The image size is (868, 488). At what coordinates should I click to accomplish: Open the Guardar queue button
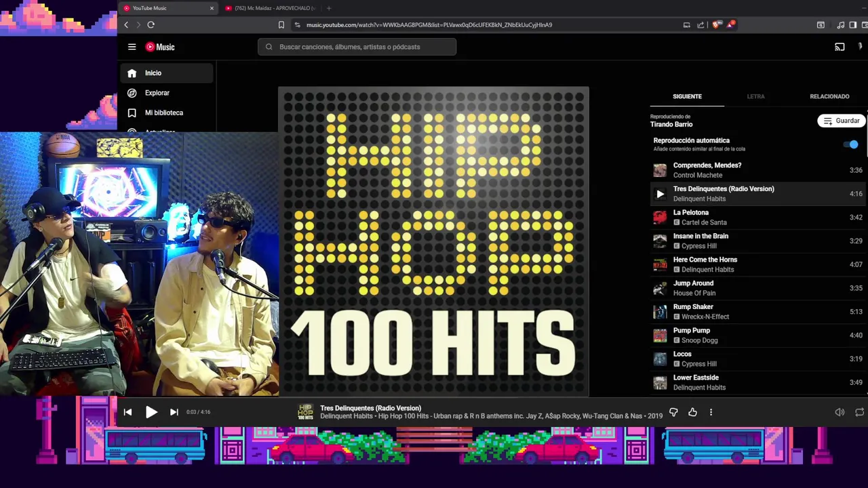tap(841, 121)
